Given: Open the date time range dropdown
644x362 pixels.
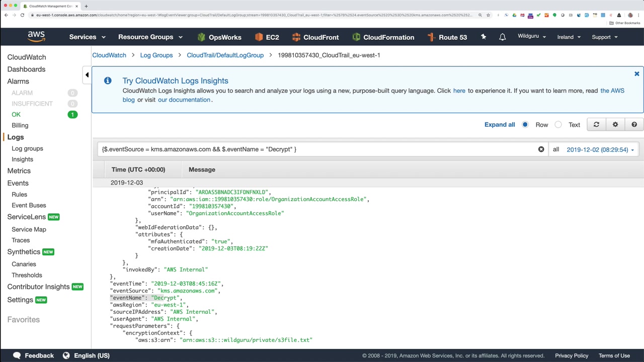Looking at the screenshot, I should pos(600,149).
